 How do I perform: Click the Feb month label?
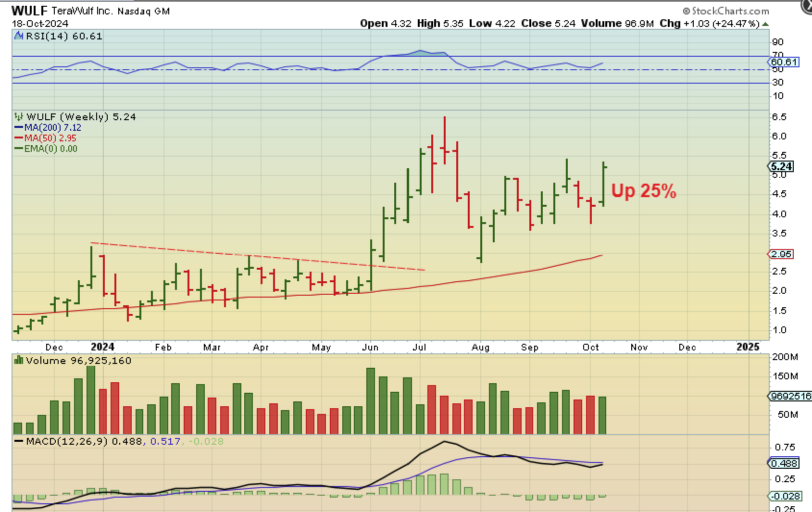click(x=163, y=347)
